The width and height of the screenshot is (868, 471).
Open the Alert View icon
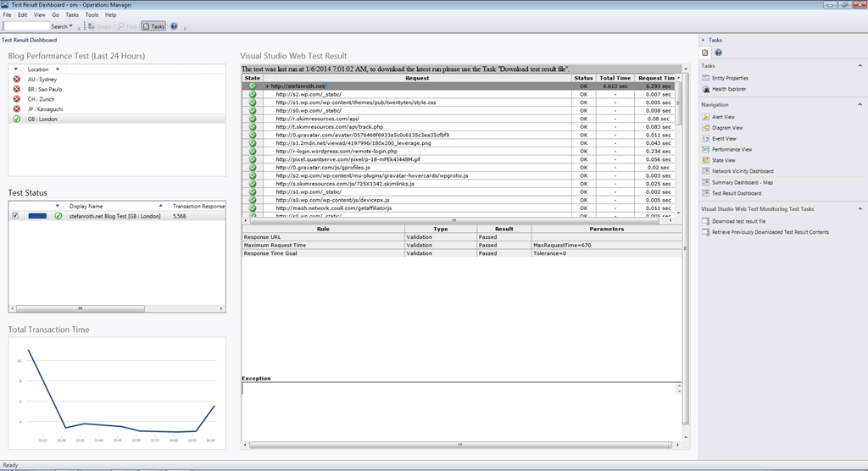(706, 117)
